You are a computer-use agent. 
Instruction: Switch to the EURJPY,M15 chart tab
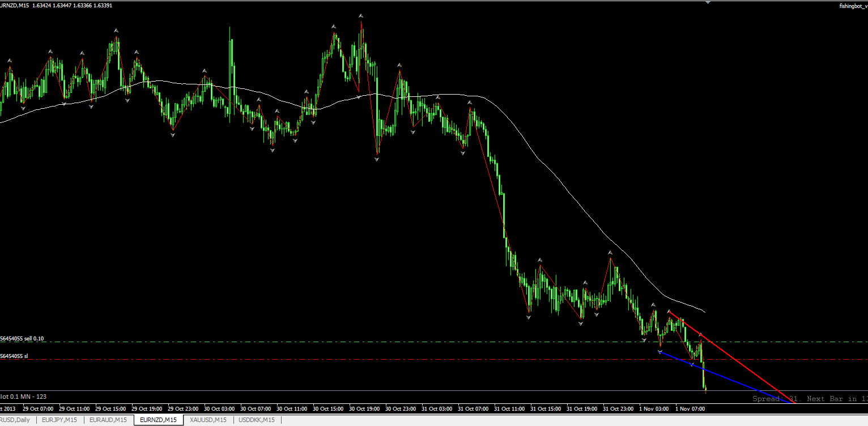(x=60, y=420)
